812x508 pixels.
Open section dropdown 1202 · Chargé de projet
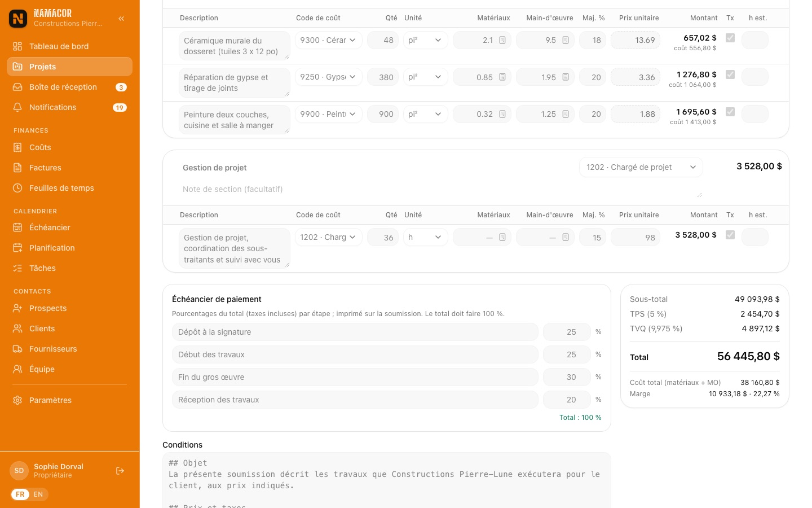pos(641,167)
